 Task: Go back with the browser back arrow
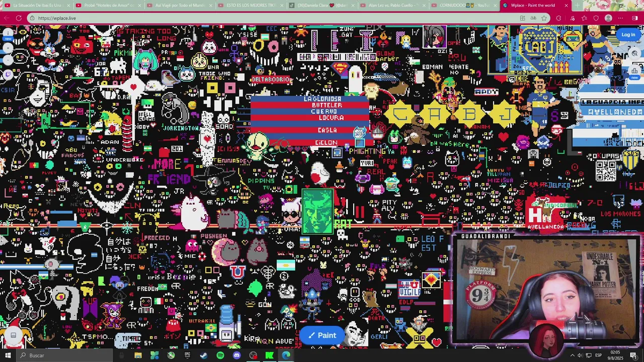click(7, 18)
